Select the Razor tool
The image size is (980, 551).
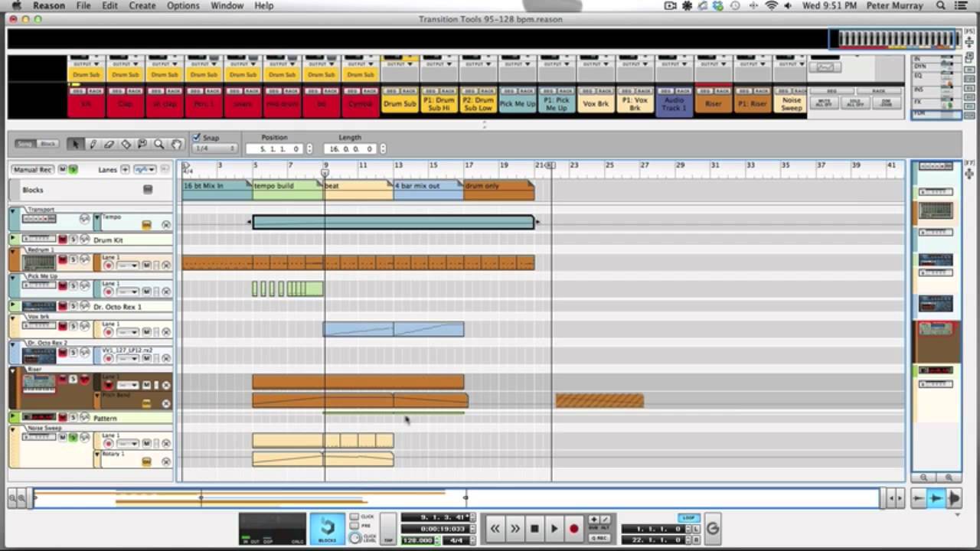(x=126, y=144)
